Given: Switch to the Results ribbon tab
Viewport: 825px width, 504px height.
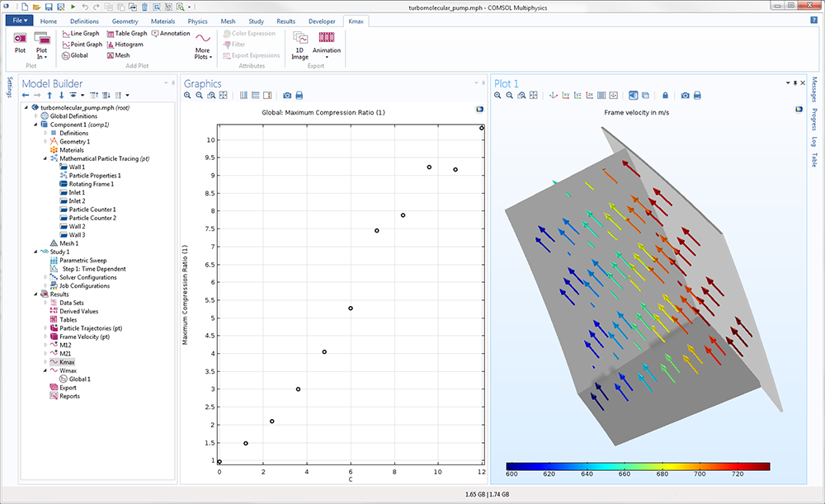Looking at the screenshot, I should point(285,21).
